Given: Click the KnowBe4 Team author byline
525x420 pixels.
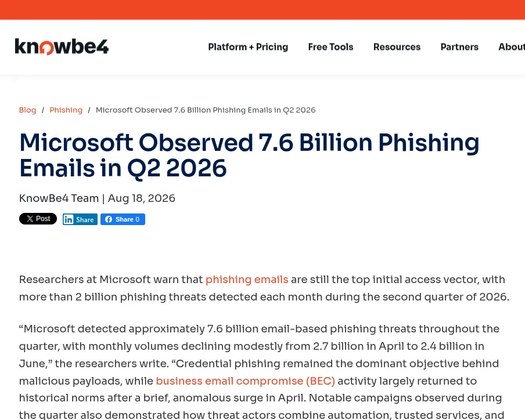Looking at the screenshot, I should 59,198.
